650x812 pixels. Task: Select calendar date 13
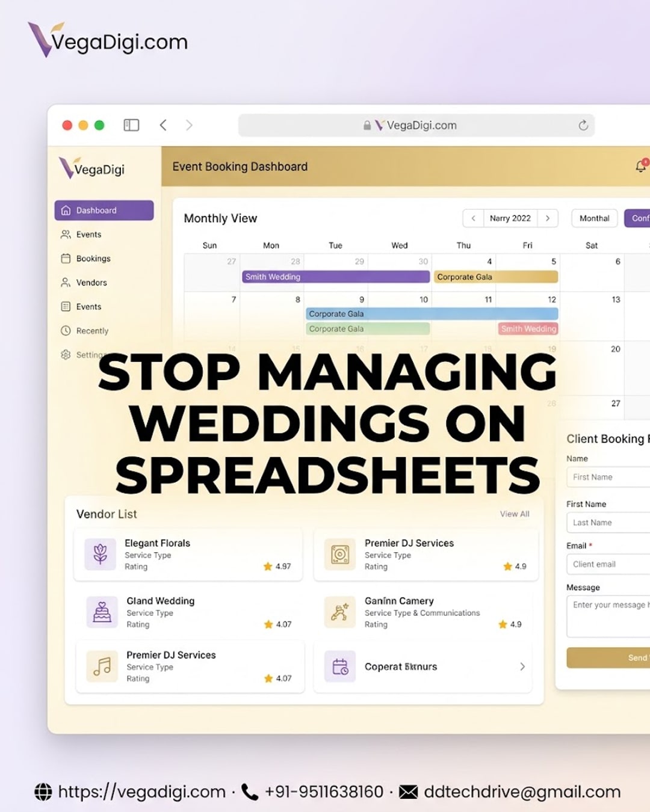(616, 300)
